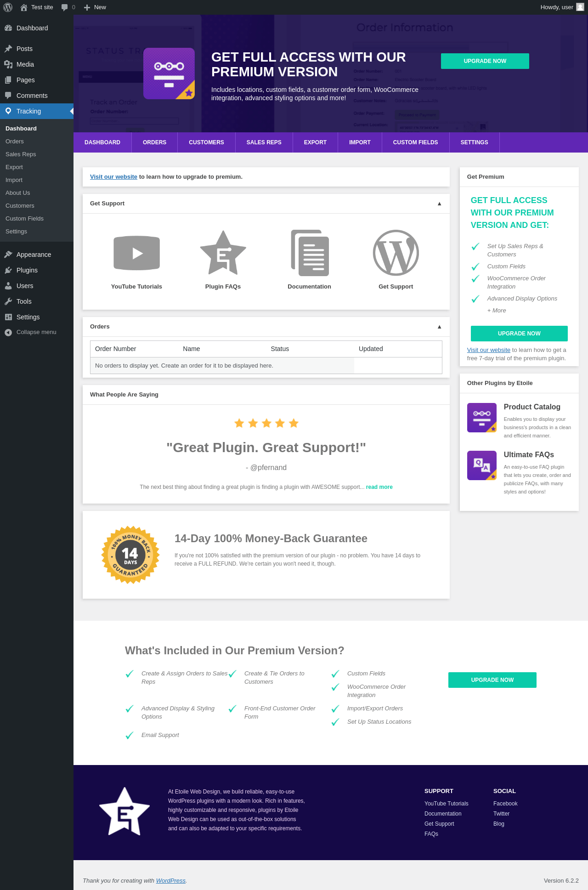Image resolution: width=588 pixels, height=890 pixels.
Task: Click the WordPress logo in admin bar
Action: pos(8,7)
